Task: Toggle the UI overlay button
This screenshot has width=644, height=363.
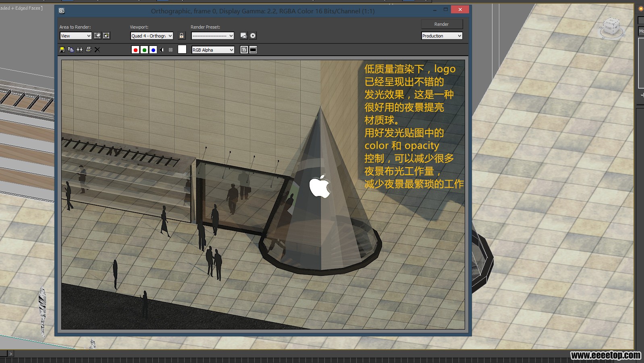Action: [x=244, y=50]
